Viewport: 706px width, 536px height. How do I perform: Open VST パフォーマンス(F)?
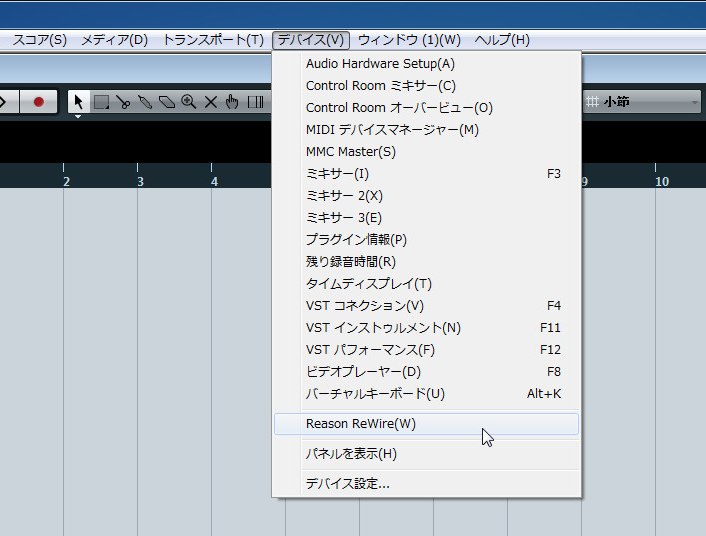point(426,350)
